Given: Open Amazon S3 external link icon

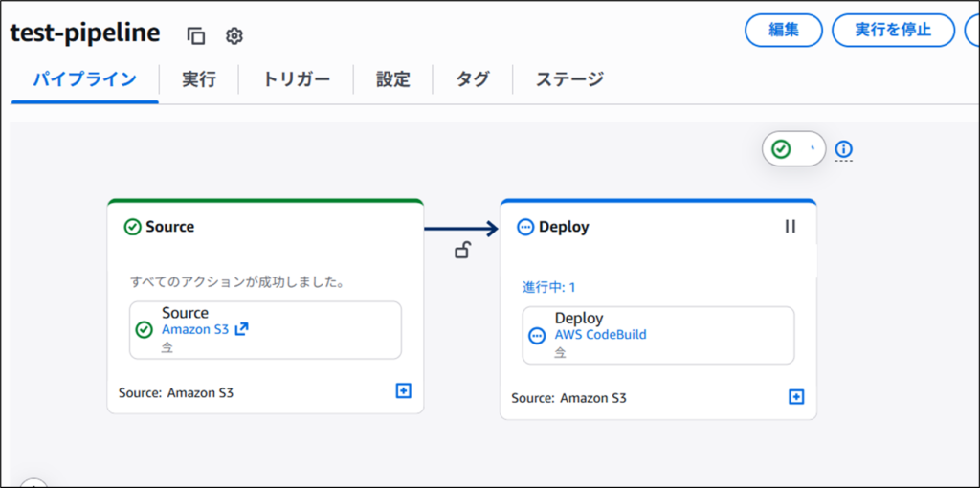Looking at the screenshot, I should 242,329.
